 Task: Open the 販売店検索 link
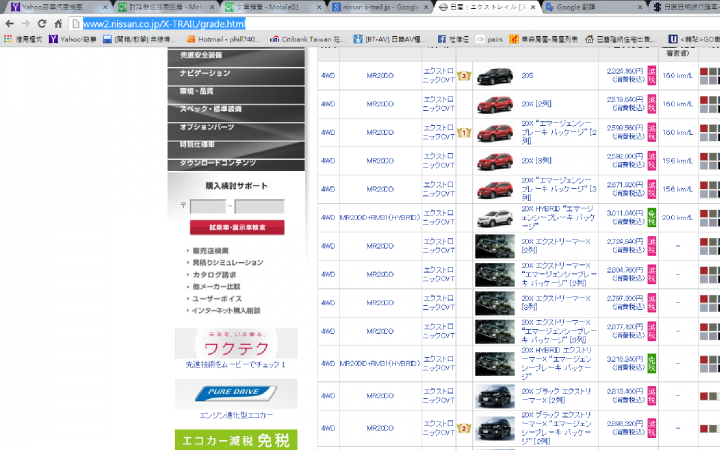coord(210,251)
